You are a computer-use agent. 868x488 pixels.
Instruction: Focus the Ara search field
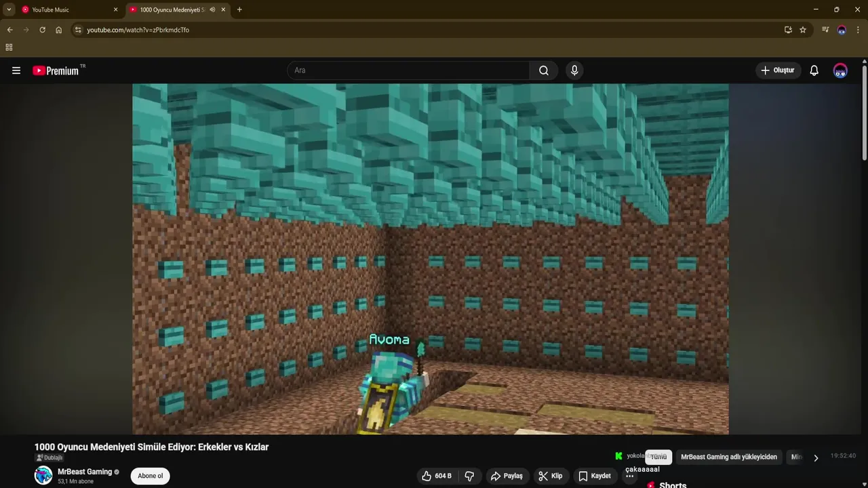[x=409, y=70]
